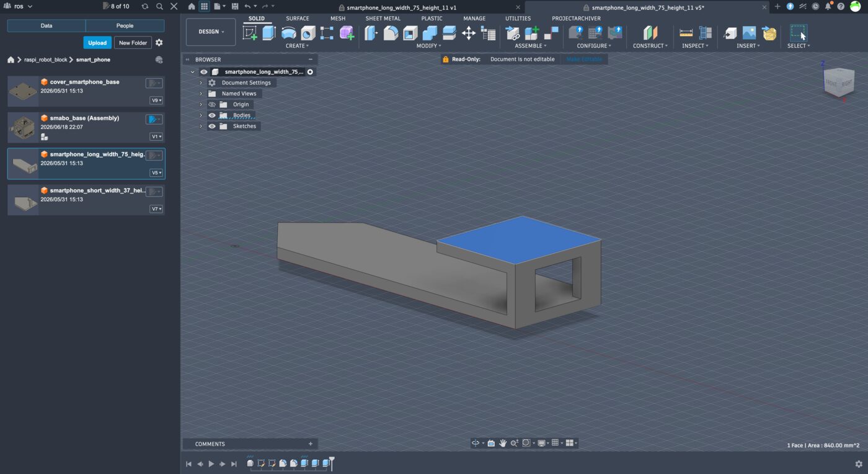Select the Fillet tool
This screenshot has height=474, width=868.
(391, 33)
